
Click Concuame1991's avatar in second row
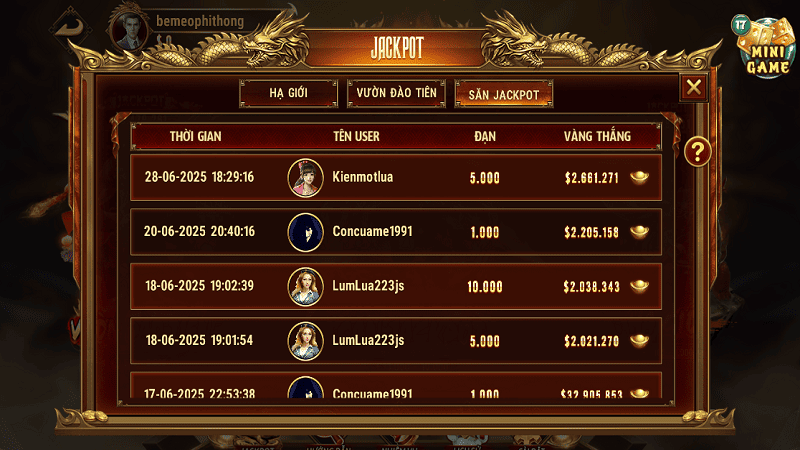tap(305, 232)
